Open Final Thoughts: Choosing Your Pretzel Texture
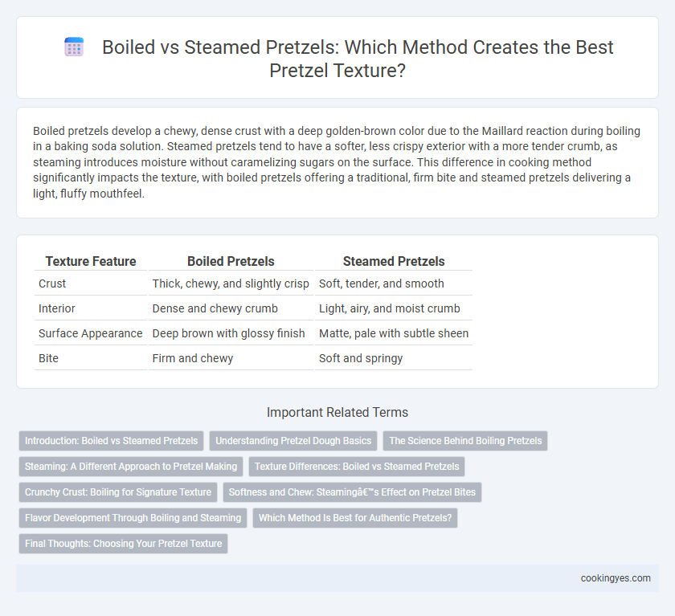 (x=123, y=544)
